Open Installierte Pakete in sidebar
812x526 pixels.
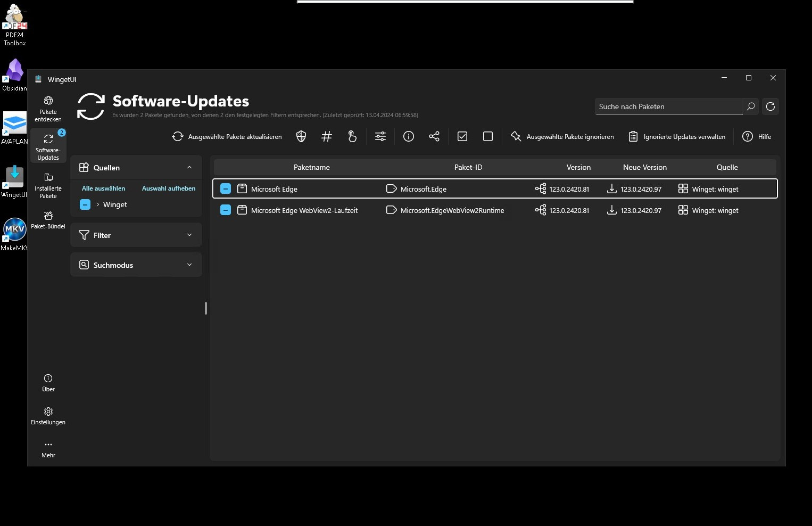[x=48, y=185]
